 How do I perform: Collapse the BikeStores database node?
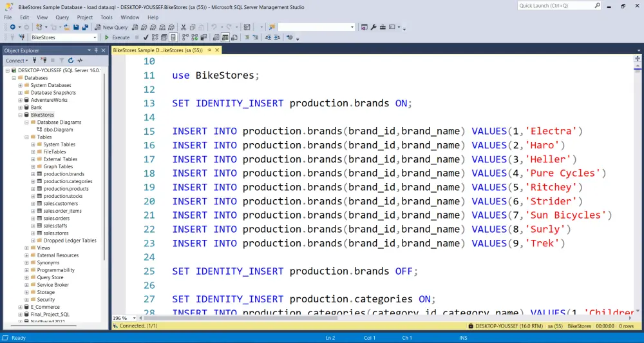click(x=20, y=115)
